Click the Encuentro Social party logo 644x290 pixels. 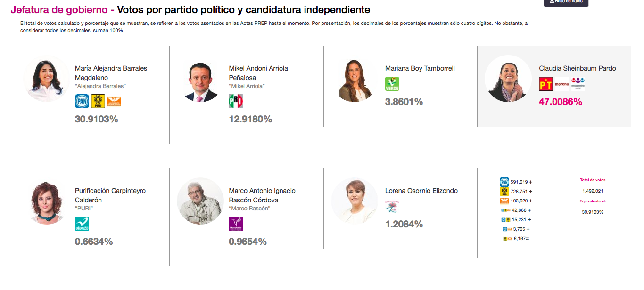(578, 83)
